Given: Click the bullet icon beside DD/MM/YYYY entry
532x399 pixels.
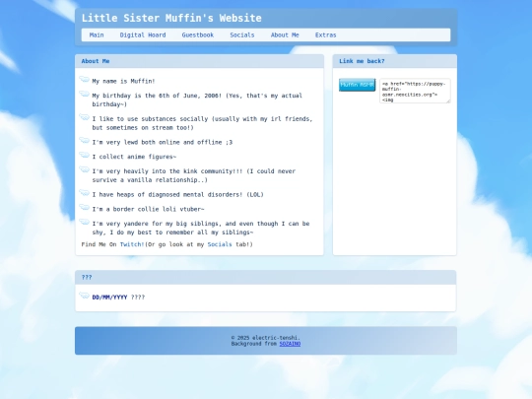Looking at the screenshot, I should pos(84,296).
